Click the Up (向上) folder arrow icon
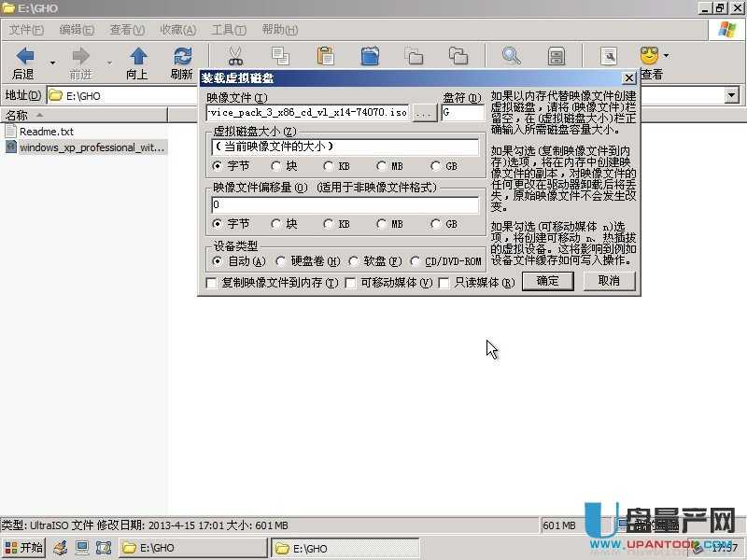The image size is (747, 560). [x=137, y=57]
